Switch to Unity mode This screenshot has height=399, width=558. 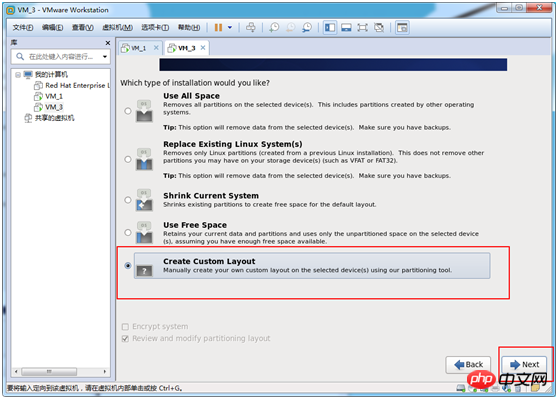pyautogui.click(x=379, y=27)
